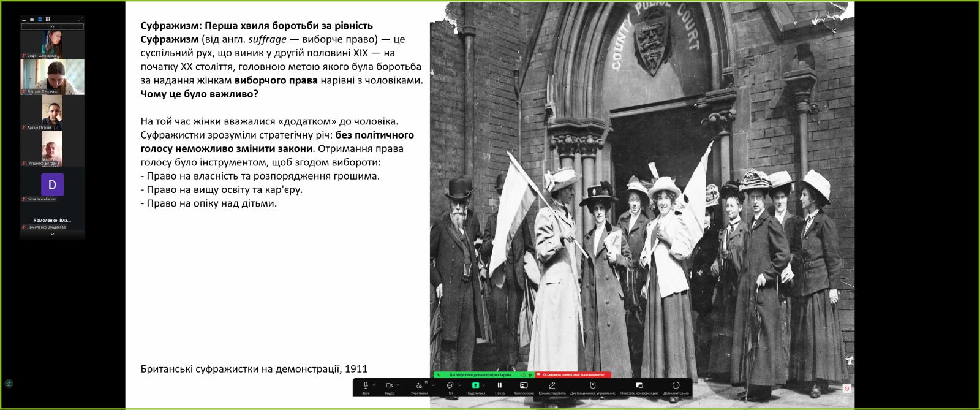Open the Компоновка layout options
Image resolution: width=980 pixels, height=410 pixels.
pos(524,386)
